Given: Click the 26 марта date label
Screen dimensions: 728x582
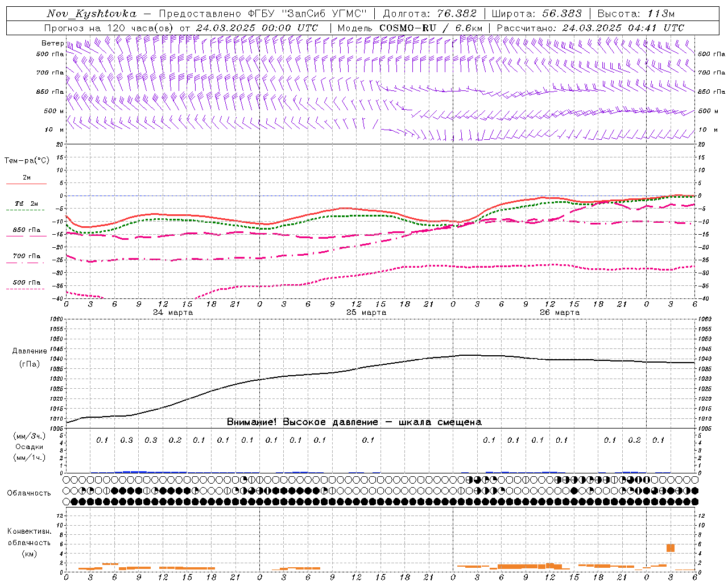Looking at the screenshot, I should (x=560, y=313).
